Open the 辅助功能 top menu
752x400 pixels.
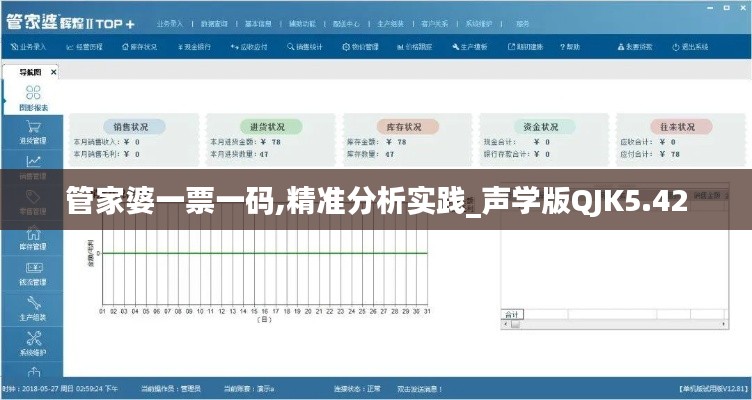pyautogui.click(x=302, y=24)
